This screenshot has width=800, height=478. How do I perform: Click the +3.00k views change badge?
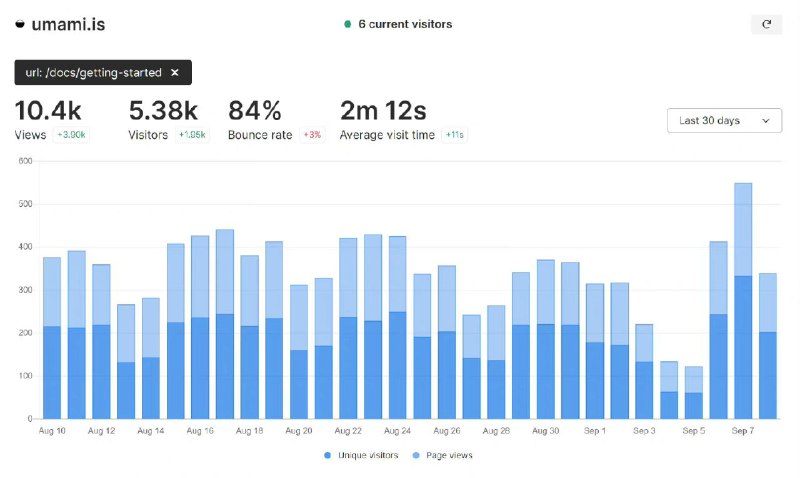coord(71,135)
